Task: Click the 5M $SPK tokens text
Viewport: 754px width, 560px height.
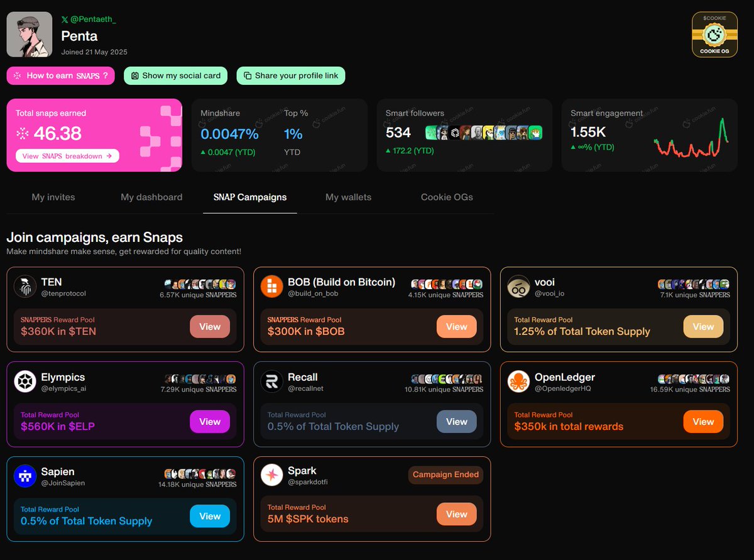Action: 308,519
